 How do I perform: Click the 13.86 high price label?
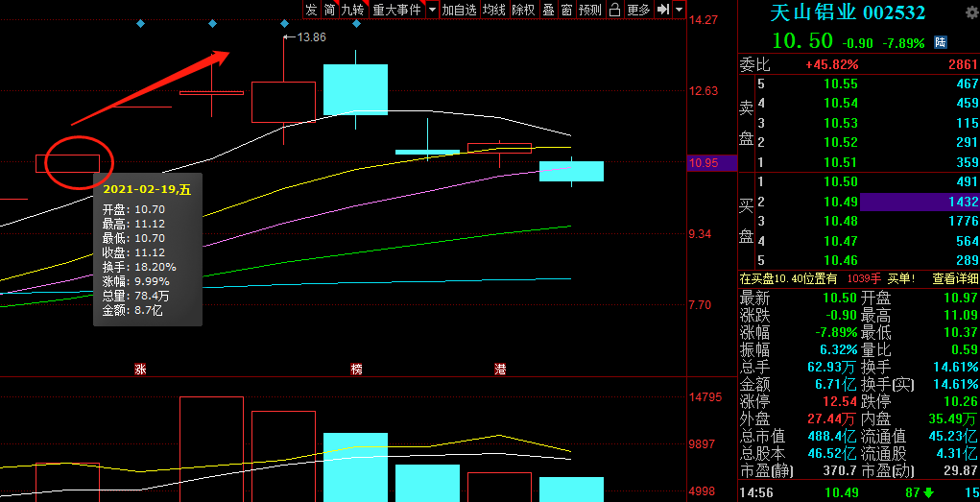[x=311, y=37]
